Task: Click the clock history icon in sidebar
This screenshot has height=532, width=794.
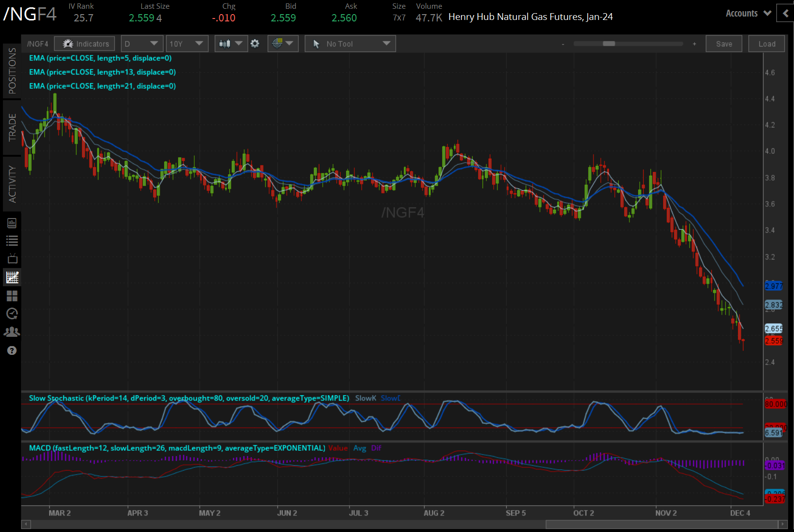Action: (12, 314)
